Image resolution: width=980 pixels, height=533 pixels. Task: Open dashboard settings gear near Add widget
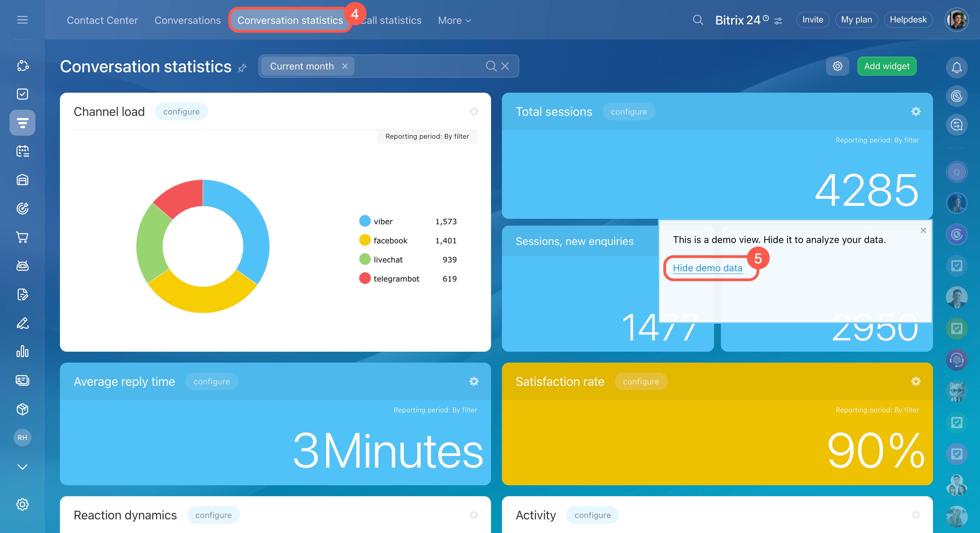[x=837, y=66]
